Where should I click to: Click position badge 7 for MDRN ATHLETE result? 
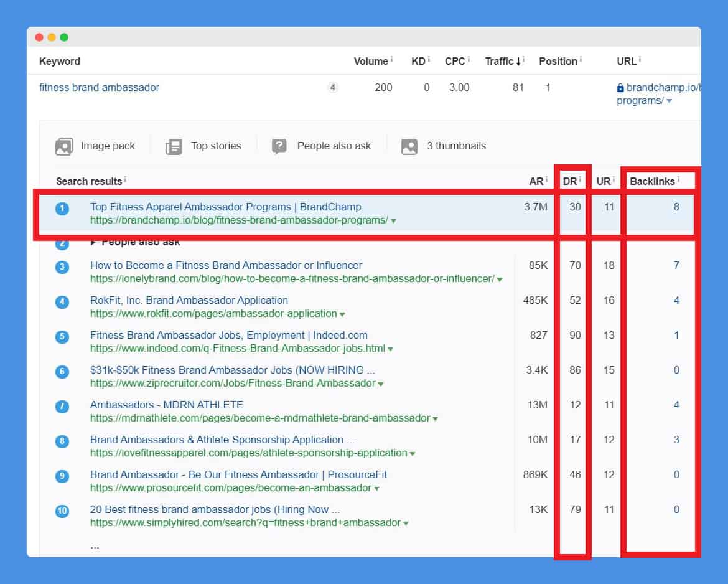click(x=62, y=407)
